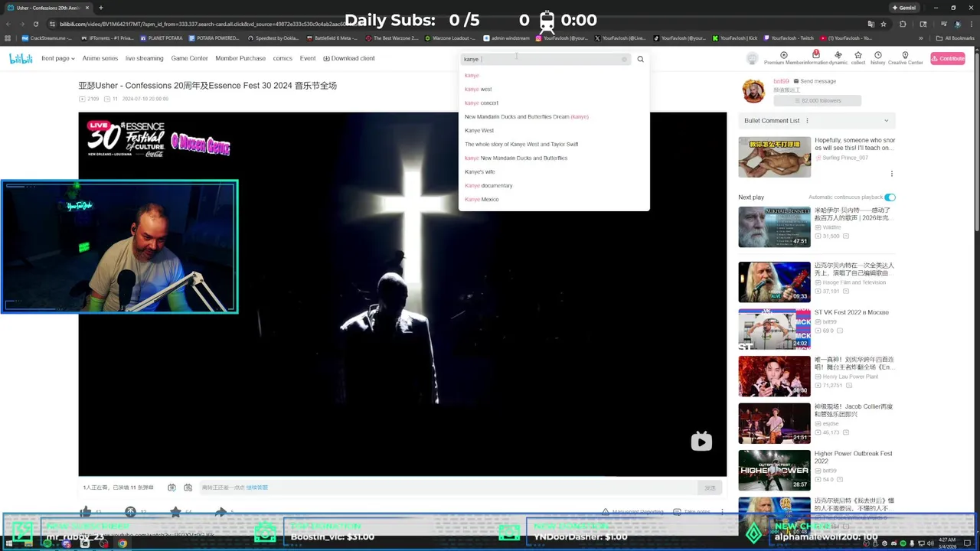Screen dimensions: 980x551
Task: Open Premium Member icon
Action: [783, 55]
